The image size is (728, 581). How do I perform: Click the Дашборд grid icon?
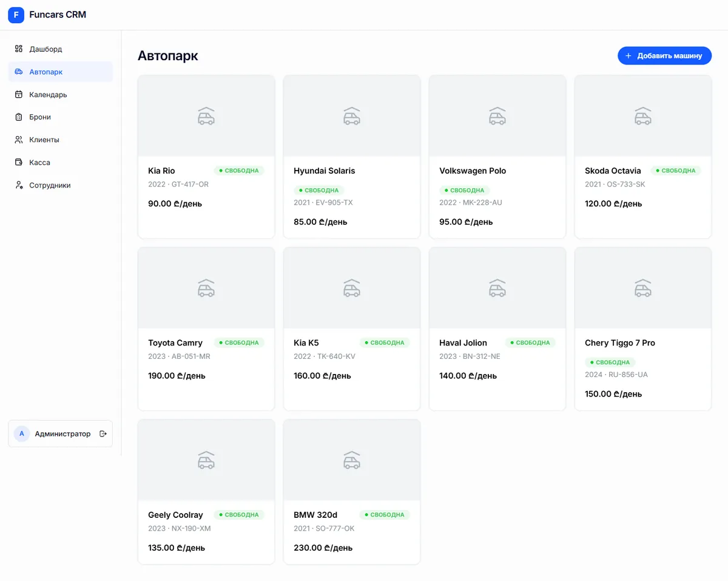click(19, 49)
